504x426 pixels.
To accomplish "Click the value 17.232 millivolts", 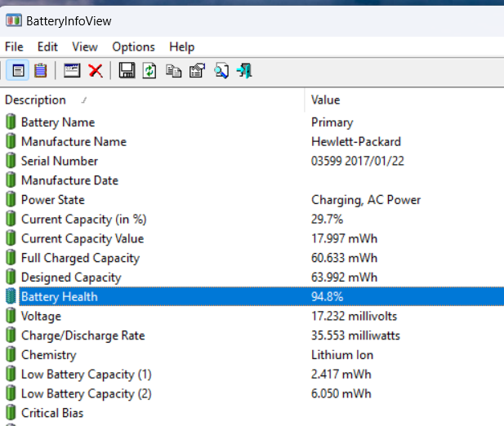I will click(354, 316).
